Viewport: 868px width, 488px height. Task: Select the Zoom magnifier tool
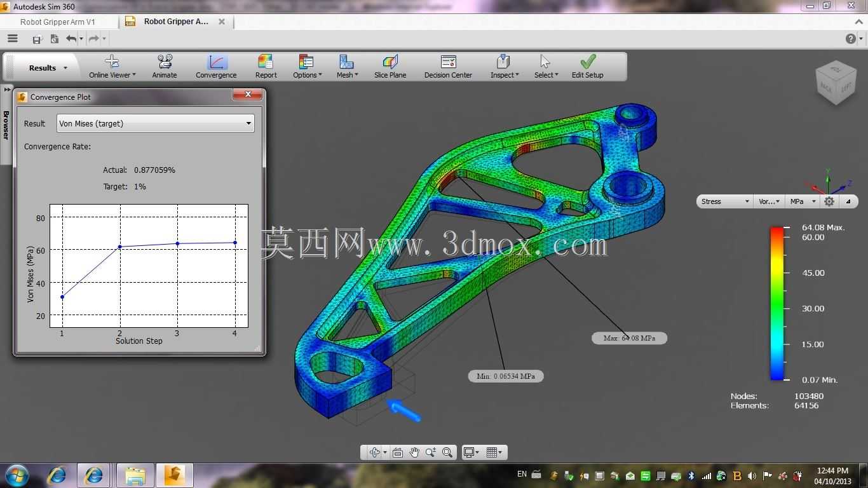[x=431, y=452]
